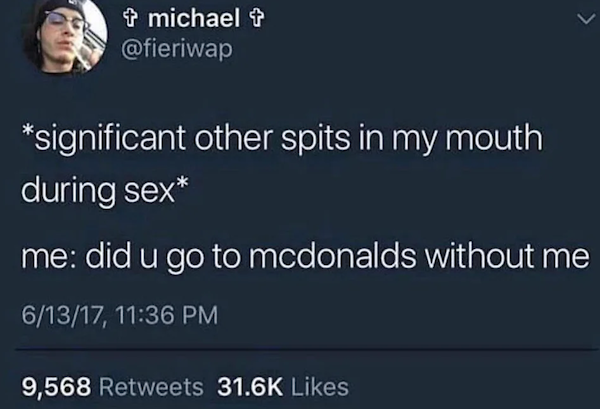This screenshot has height=409, width=600.
Task: Select the Retweets label
Action: click(x=151, y=386)
